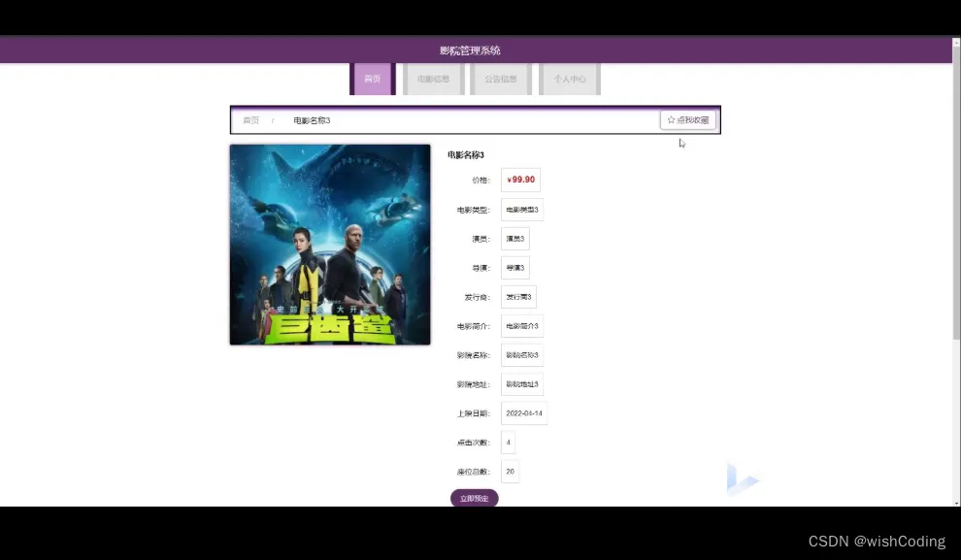
Task: Switch to the 电影信息 tab
Action: click(433, 79)
